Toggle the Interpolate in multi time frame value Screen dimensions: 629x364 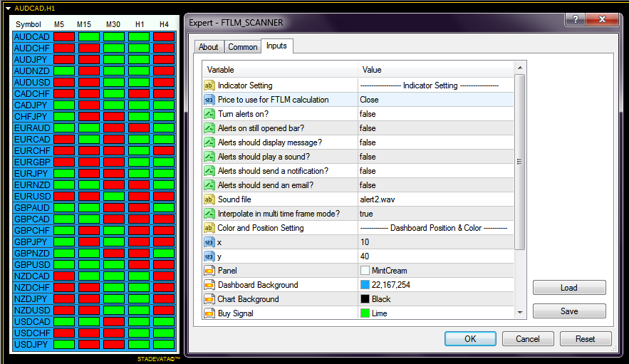coord(435,214)
